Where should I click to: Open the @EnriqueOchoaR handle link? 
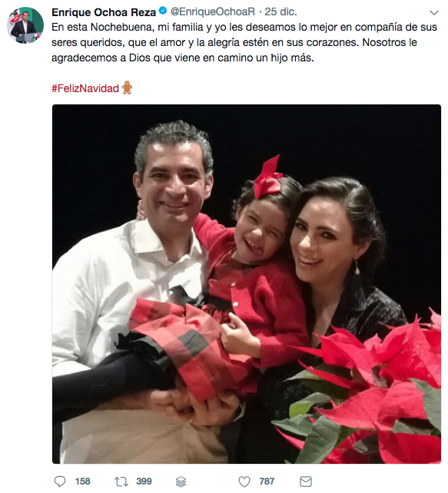pyautogui.click(x=213, y=12)
